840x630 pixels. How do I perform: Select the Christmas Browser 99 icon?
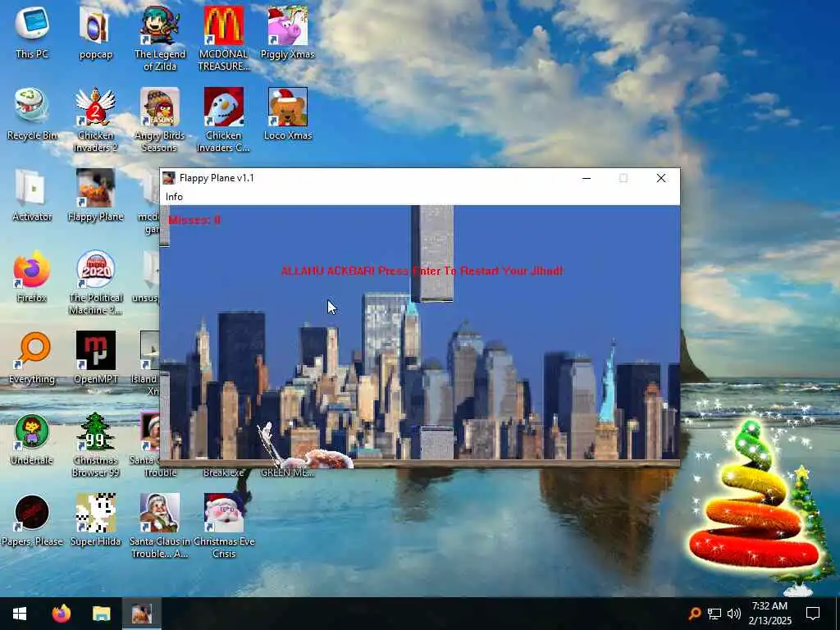pyautogui.click(x=95, y=445)
